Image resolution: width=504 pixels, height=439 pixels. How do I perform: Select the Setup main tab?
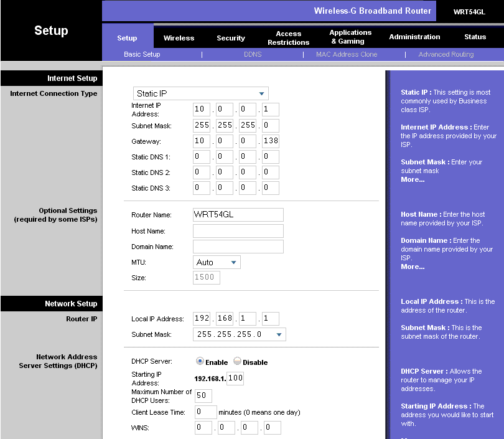(x=127, y=38)
